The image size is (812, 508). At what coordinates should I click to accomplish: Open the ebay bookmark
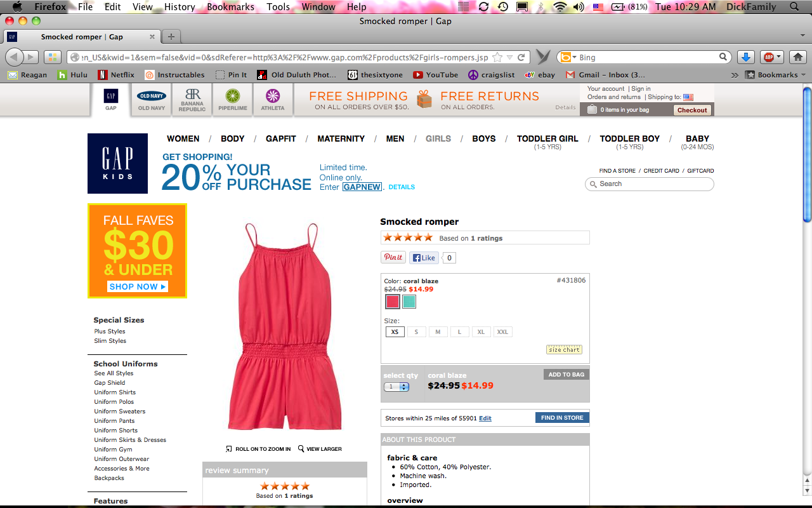coord(540,75)
